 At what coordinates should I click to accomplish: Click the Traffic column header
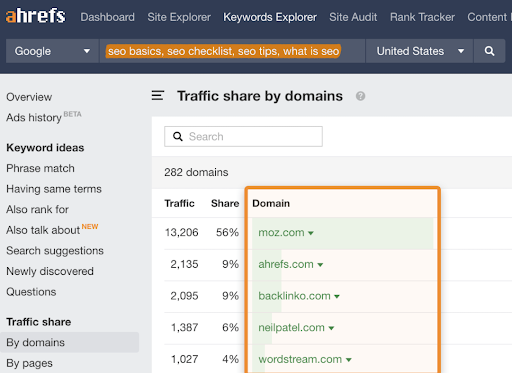(179, 203)
